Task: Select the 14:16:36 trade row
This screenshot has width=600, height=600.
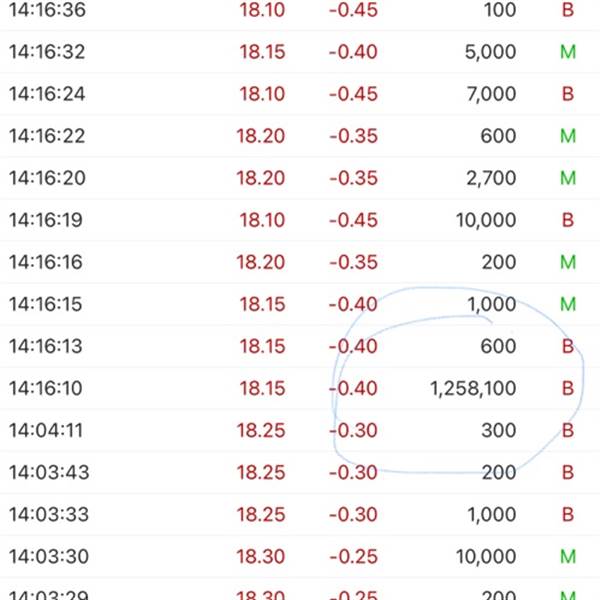Action: coord(300,10)
